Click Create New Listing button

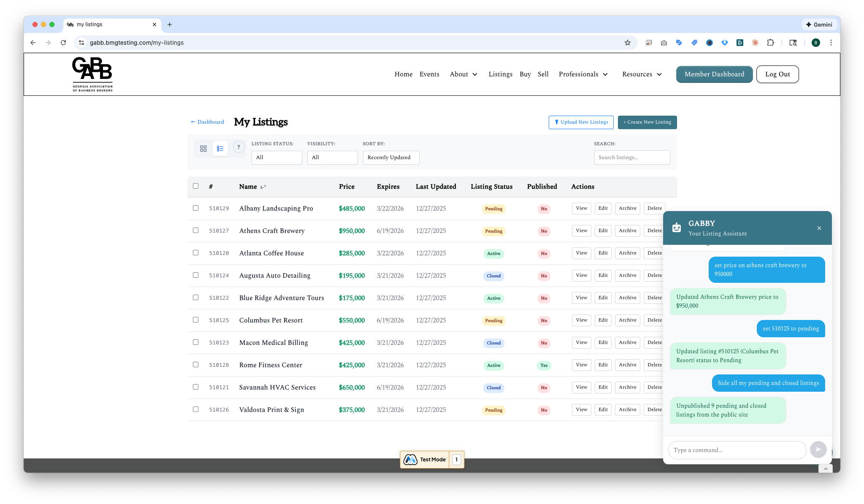(647, 122)
